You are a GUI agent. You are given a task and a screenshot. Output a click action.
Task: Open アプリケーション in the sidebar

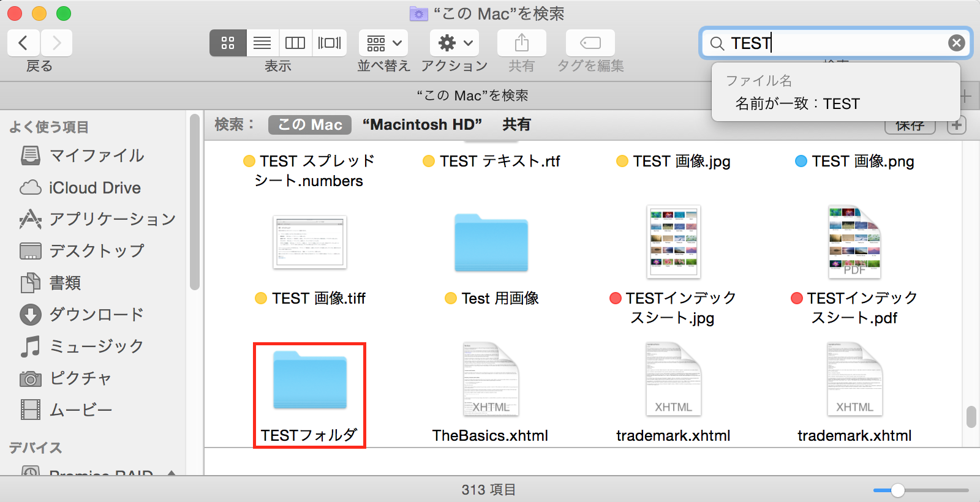point(112,219)
